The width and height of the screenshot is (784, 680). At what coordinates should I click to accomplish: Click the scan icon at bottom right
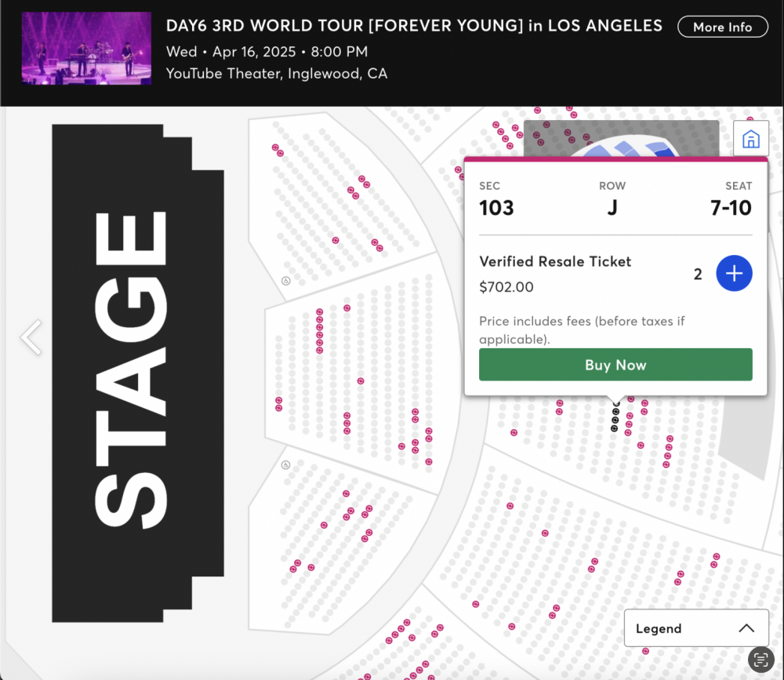tap(760, 660)
